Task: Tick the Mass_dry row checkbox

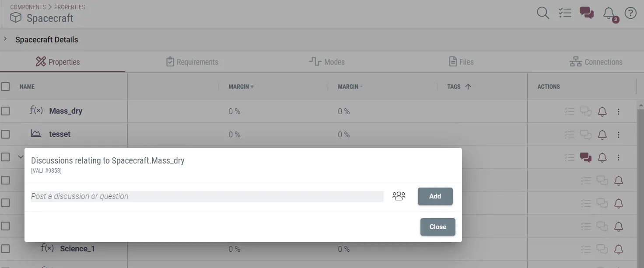Action: click(5, 111)
